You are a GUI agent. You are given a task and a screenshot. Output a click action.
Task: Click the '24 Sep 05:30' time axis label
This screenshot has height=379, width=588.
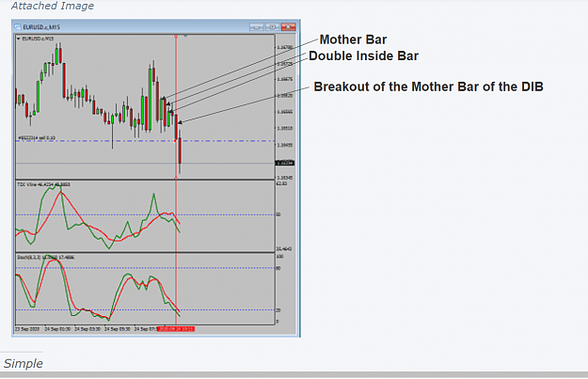point(118,329)
